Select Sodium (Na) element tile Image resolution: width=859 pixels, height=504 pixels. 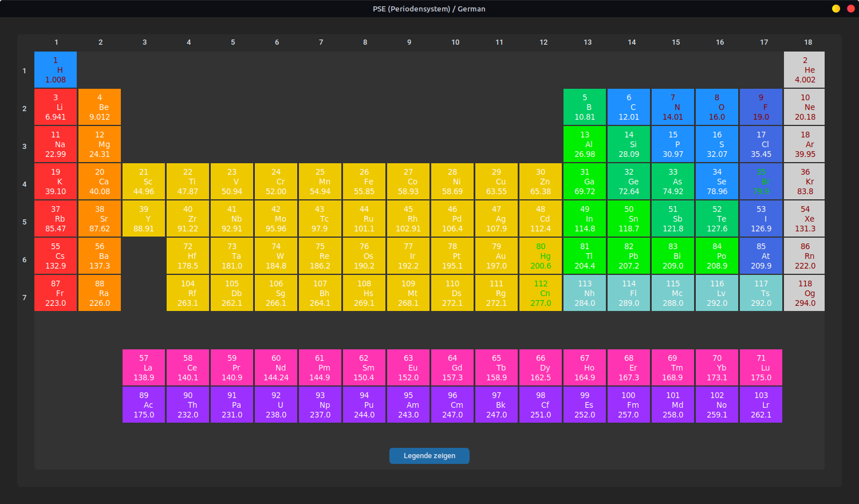pyautogui.click(x=56, y=144)
